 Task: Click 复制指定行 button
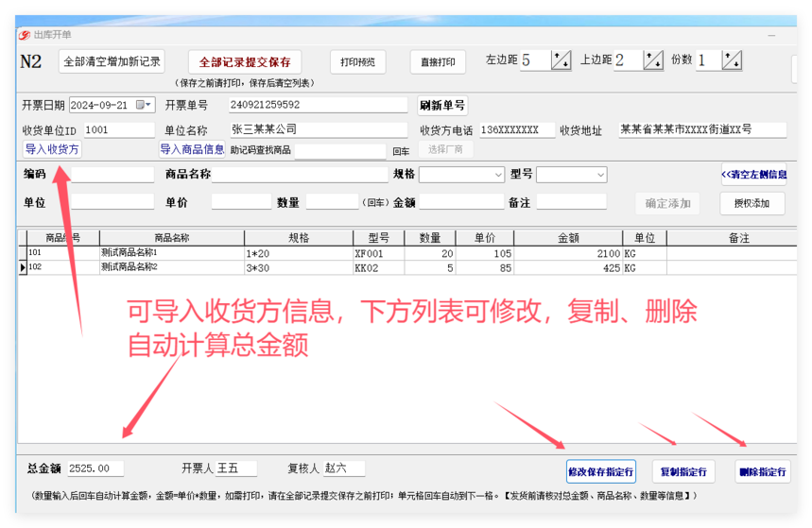683,471
